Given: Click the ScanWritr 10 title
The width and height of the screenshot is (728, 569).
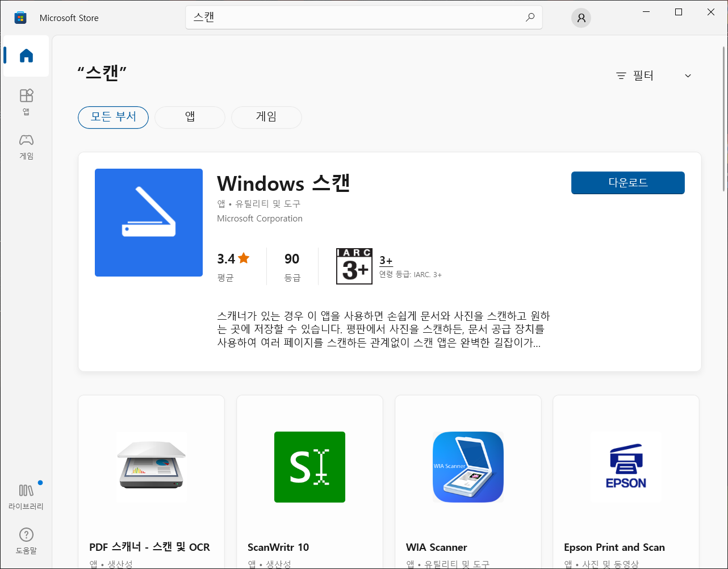Looking at the screenshot, I should (278, 547).
